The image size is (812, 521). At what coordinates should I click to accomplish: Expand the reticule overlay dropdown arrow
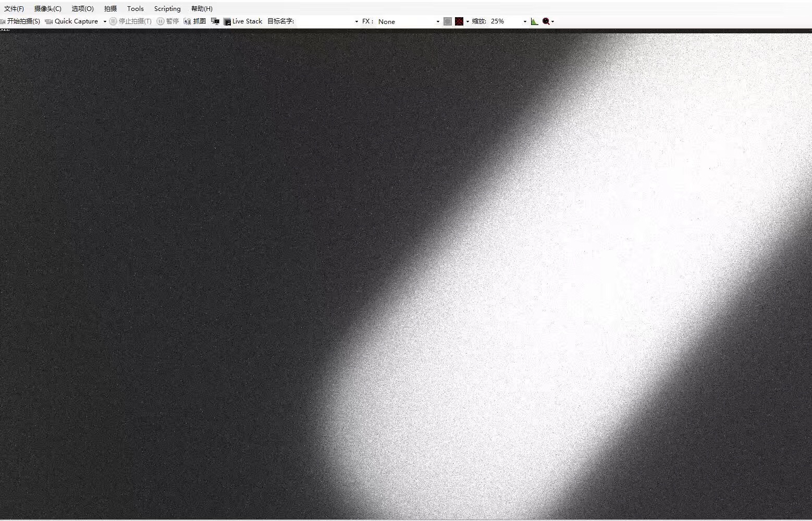pyautogui.click(x=467, y=21)
